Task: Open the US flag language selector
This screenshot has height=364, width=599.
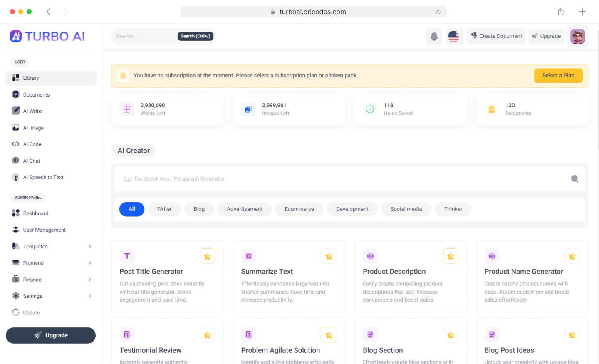Action: (x=453, y=36)
